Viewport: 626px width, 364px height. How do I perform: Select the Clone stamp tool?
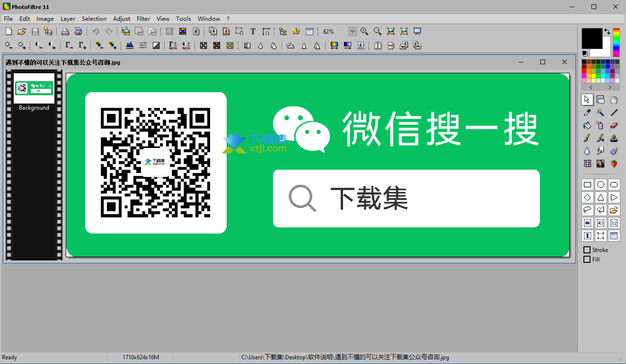(614, 138)
